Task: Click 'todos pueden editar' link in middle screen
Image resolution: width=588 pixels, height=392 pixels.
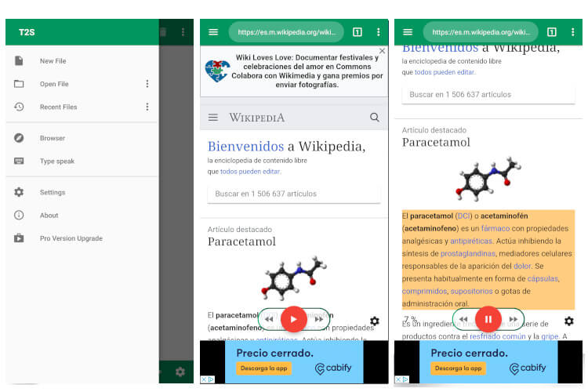Action: tap(250, 172)
